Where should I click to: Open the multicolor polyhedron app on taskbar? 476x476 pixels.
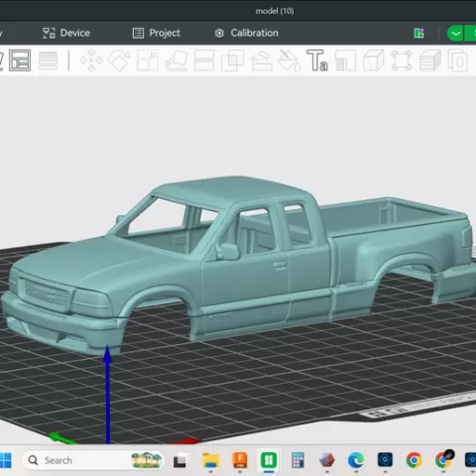tap(326, 460)
